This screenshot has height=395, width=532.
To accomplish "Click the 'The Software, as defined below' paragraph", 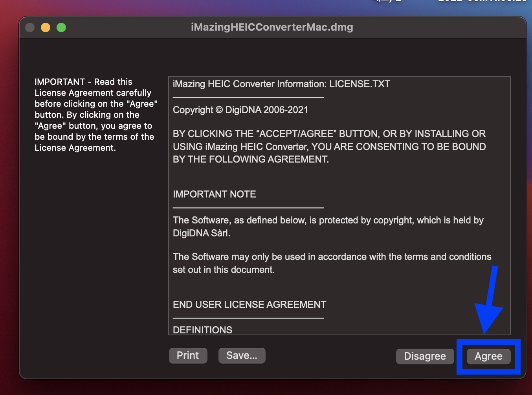I will (x=328, y=227).
